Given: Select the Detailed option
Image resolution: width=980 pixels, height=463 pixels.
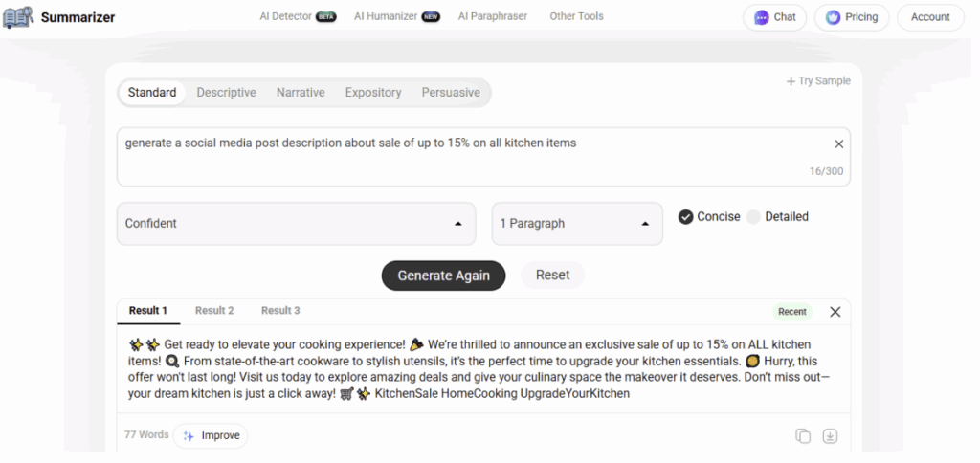Looking at the screenshot, I should pos(754,217).
